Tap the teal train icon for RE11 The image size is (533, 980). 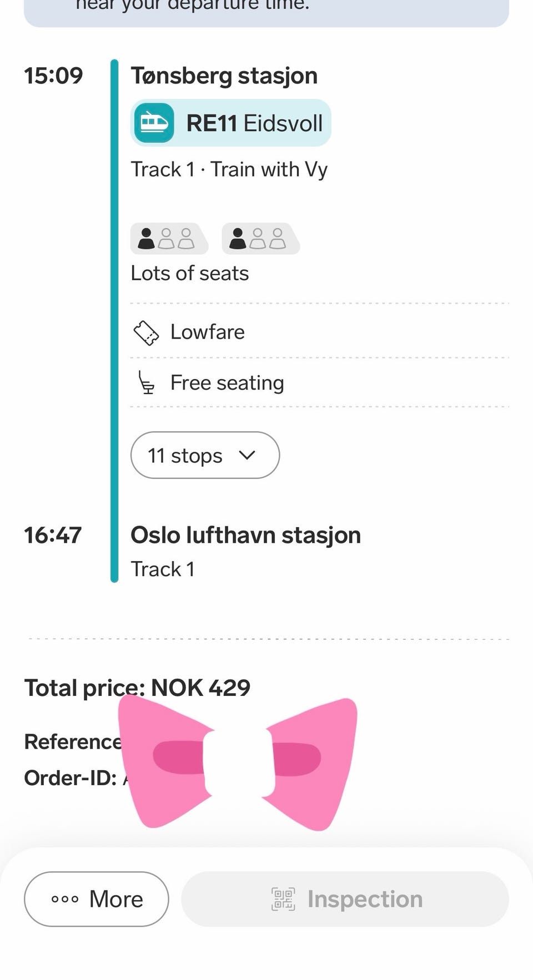tap(154, 123)
